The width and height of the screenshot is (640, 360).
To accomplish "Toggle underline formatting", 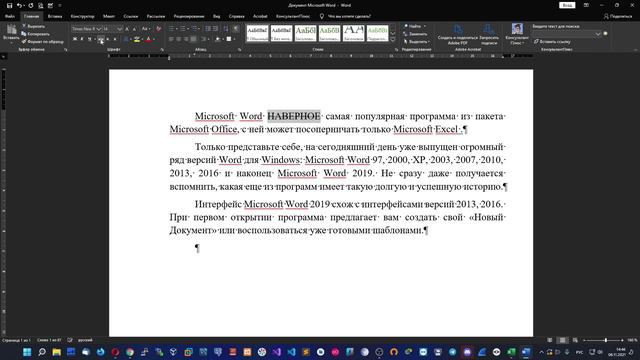I will (x=89, y=39).
